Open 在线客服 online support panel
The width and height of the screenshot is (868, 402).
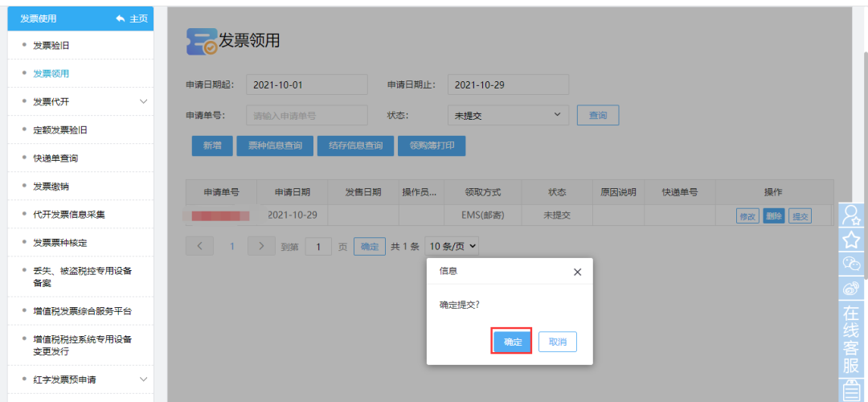[x=851, y=339]
